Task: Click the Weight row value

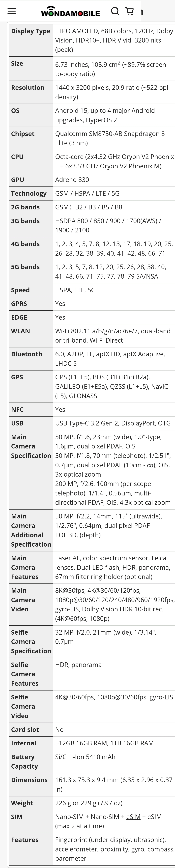Action: click(89, 803)
